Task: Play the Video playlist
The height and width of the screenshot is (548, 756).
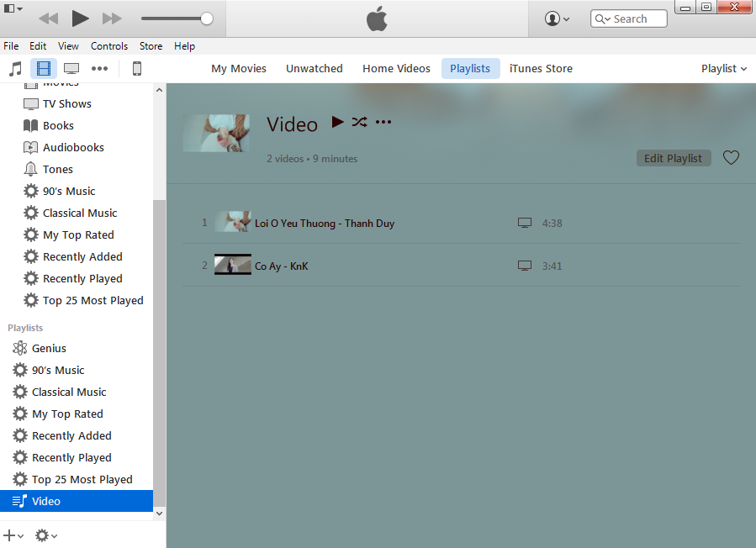Action: click(337, 122)
